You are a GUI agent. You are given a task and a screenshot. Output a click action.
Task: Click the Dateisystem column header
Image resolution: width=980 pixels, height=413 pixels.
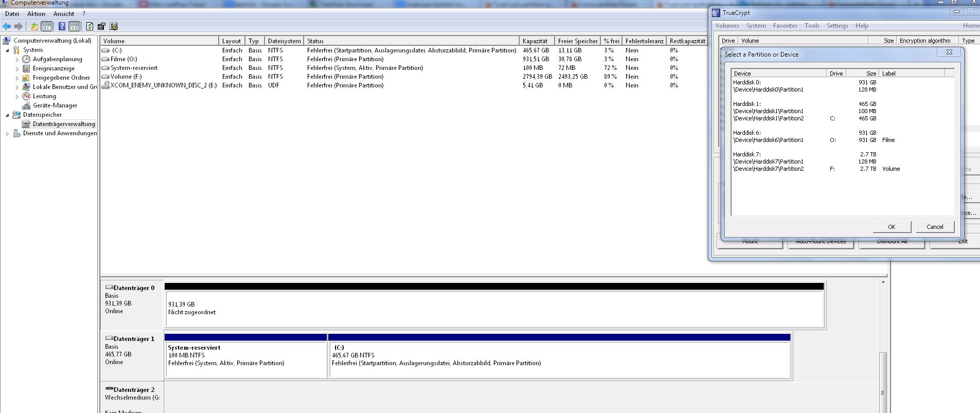[x=284, y=41]
